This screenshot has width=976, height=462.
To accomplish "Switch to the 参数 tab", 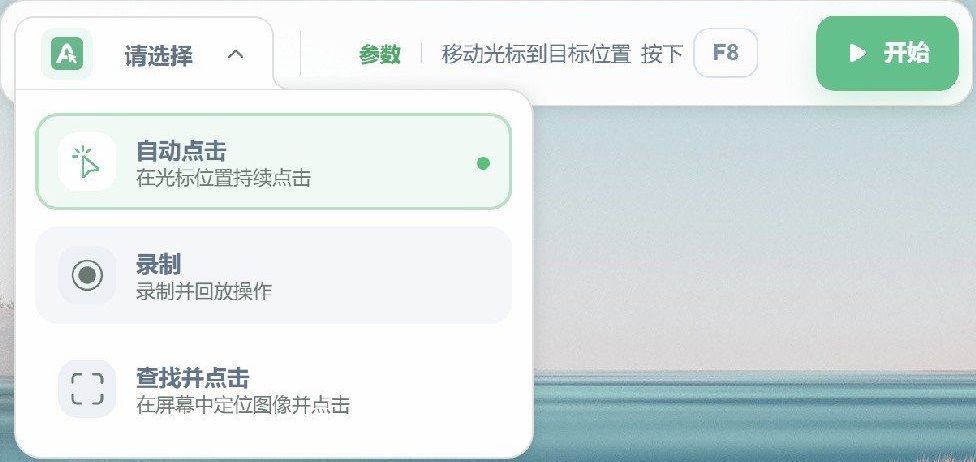I will (380, 54).
